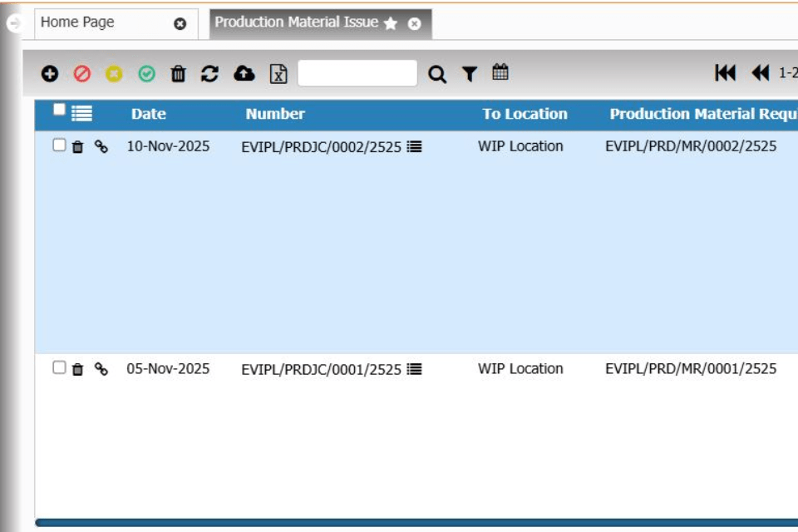Click the horizontal scrollbar under the table
Screen dimensions: 798x532
click(x=416, y=523)
